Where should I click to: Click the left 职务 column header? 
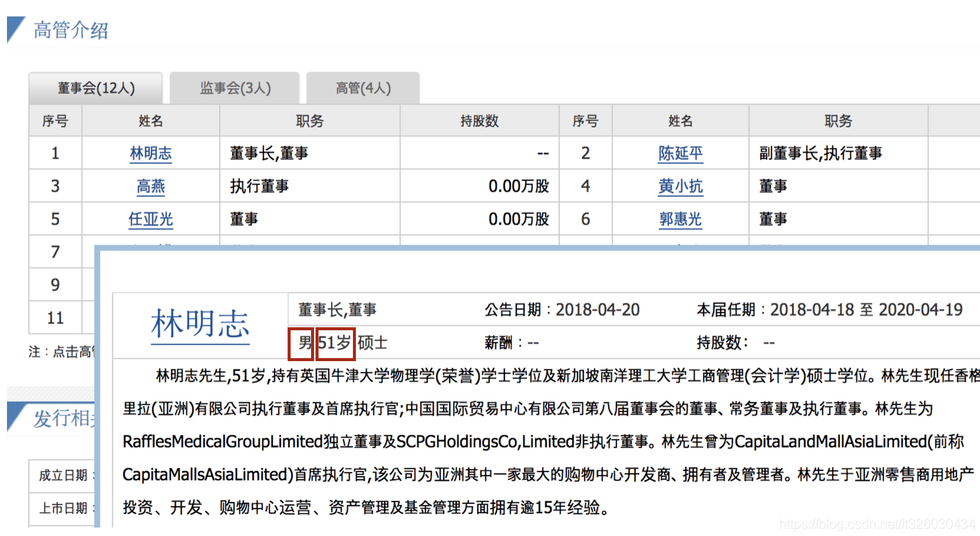coord(310,121)
